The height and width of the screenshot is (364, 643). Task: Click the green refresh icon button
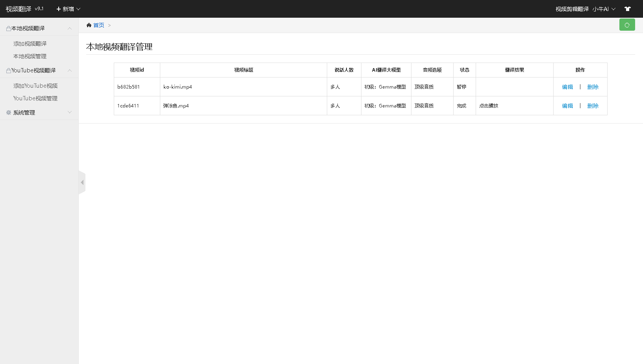point(627,25)
